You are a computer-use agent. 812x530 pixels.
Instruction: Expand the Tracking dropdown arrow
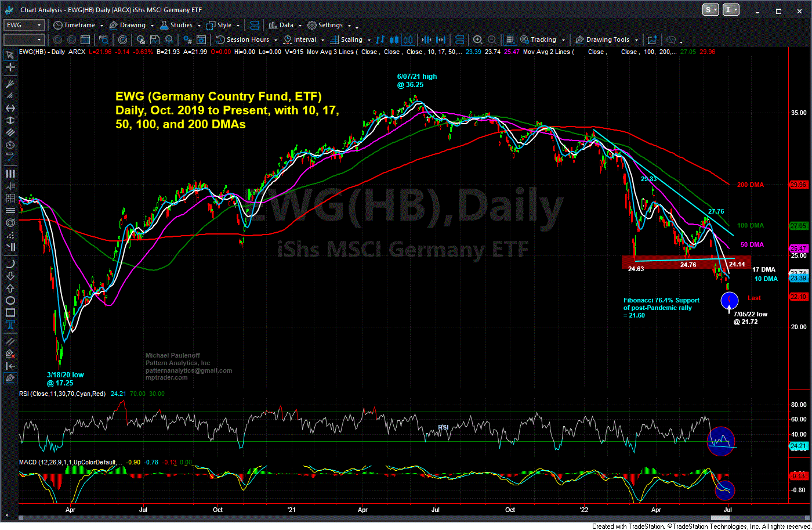pos(563,40)
